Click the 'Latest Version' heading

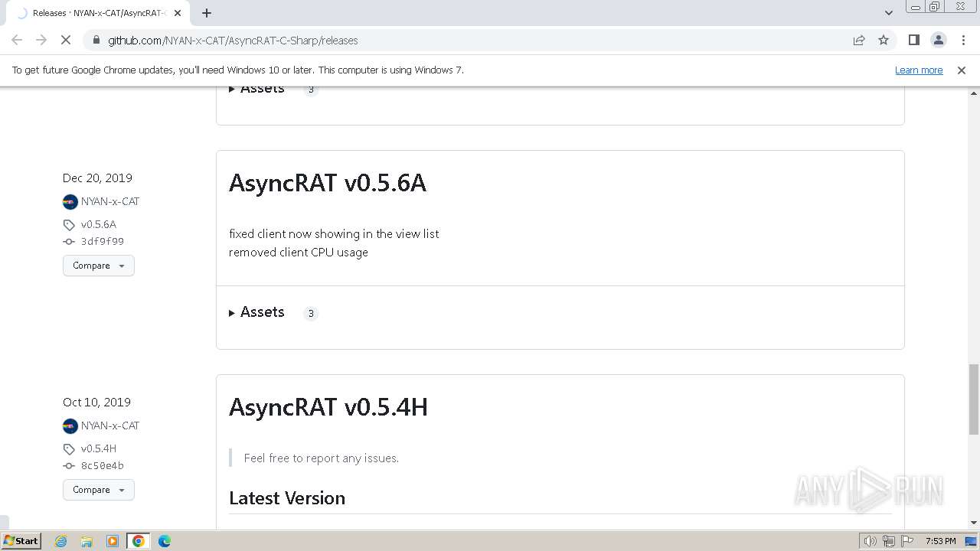pyautogui.click(x=287, y=498)
